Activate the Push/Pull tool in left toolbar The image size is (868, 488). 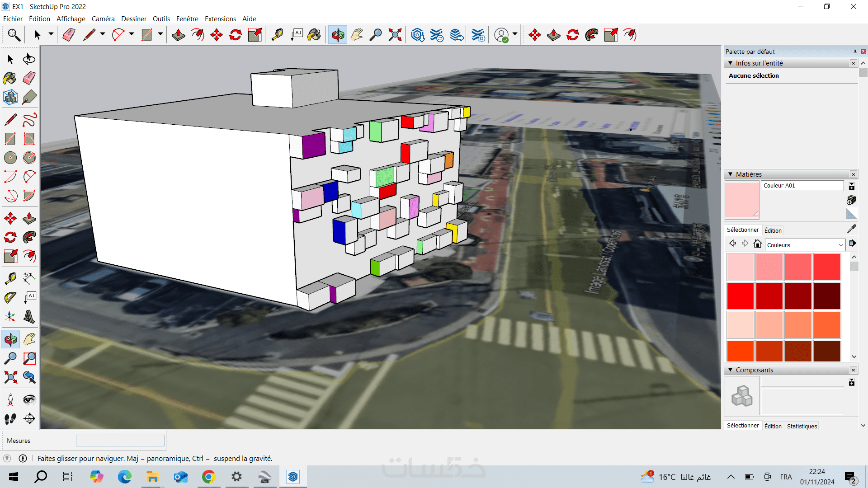(x=29, y=219)
